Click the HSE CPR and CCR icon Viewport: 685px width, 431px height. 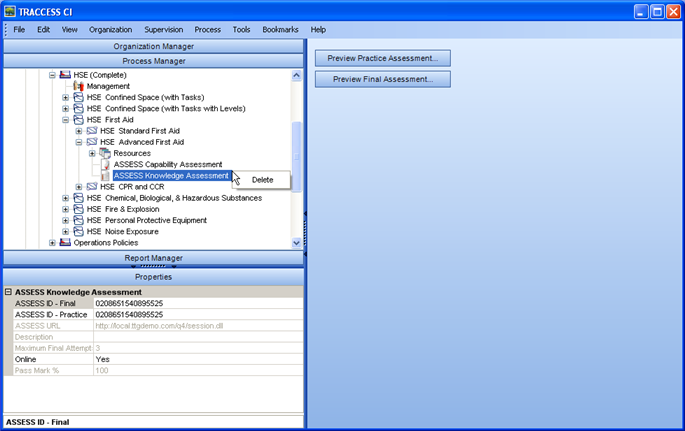92,186
